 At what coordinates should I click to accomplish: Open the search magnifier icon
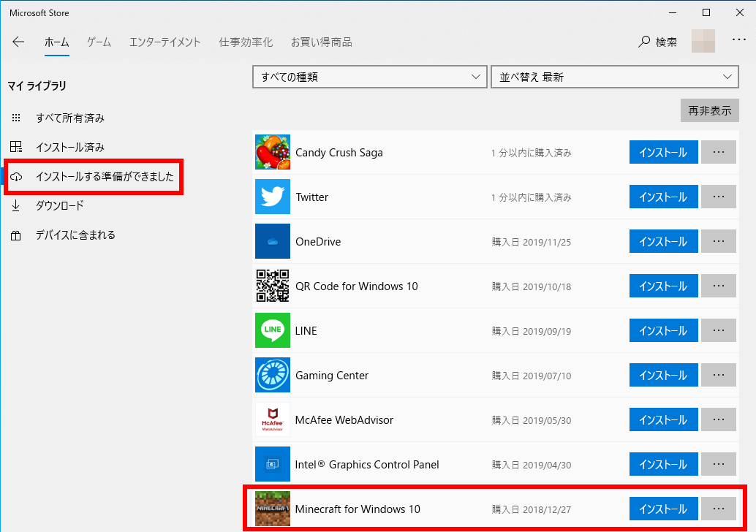pos(644,42)
